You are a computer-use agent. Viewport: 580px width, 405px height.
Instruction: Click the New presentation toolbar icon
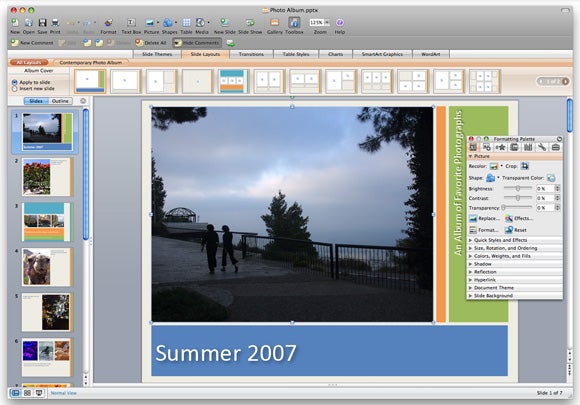point(15,23)
